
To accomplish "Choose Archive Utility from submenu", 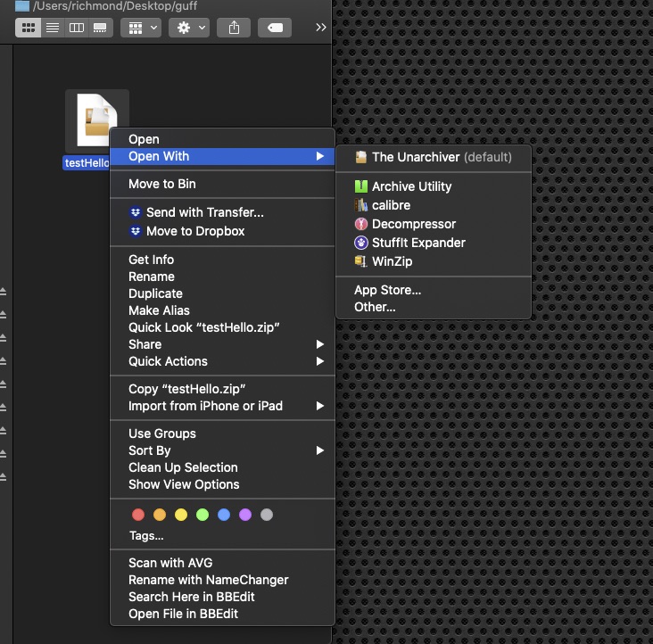I will pos(411,186).
